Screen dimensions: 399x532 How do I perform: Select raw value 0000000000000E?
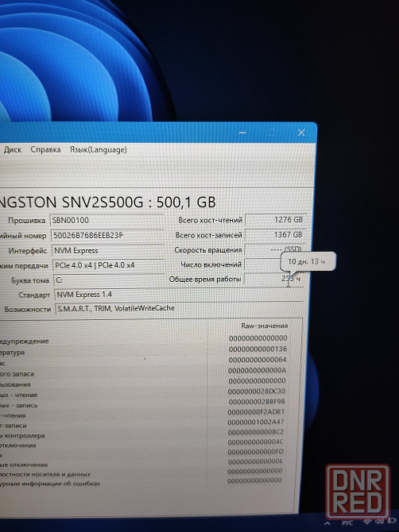pyautogui.click(x=255, y=461)
